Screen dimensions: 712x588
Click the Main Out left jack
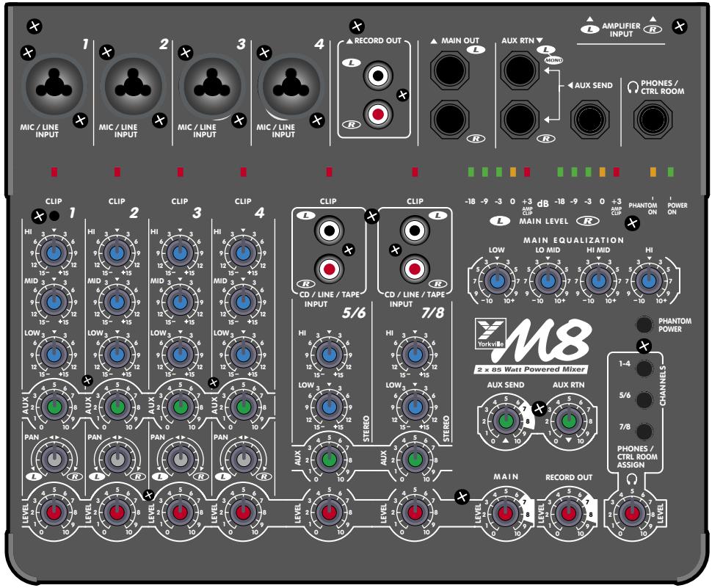coord(449,70)
